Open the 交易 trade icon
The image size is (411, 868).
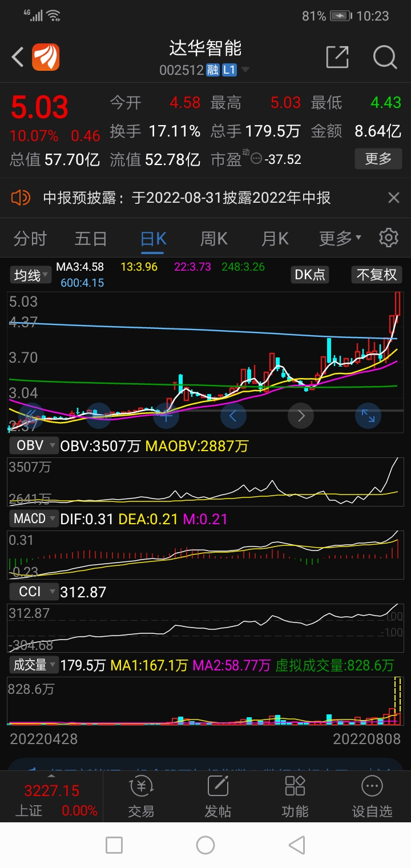(x=141, y=797)
